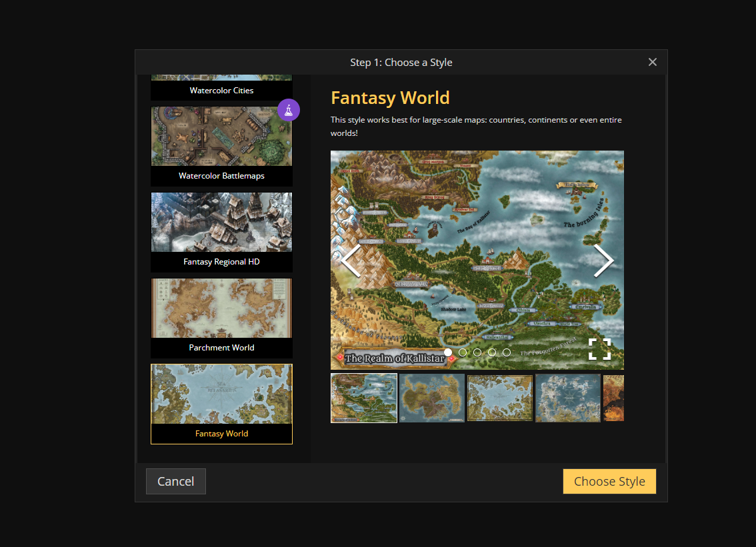Confirm with the Choose Style button
The image size is (756, 547).
[609, 481]
